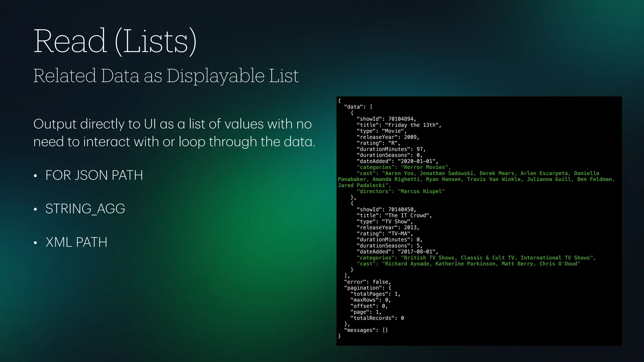The width and height of the screenshot is (644, 362).
Task: Click the '"error": false' line
Action: point(368,282)
